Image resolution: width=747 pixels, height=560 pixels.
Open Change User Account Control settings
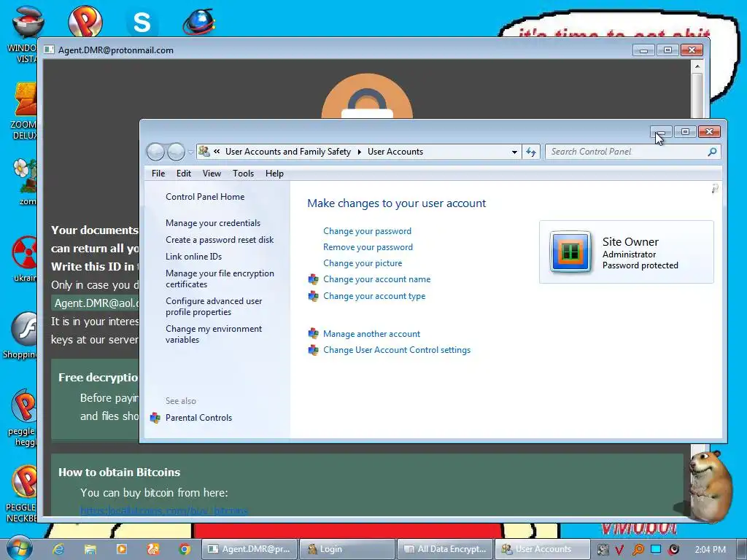pos(396,350)
